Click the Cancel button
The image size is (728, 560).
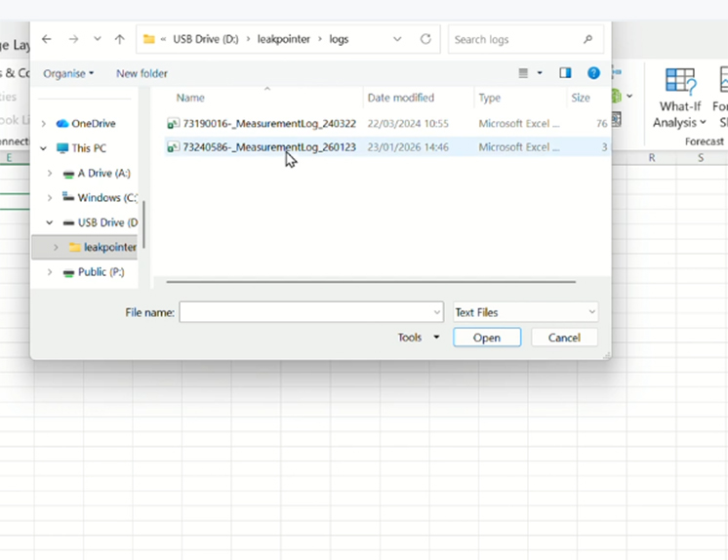click(564, 338)
